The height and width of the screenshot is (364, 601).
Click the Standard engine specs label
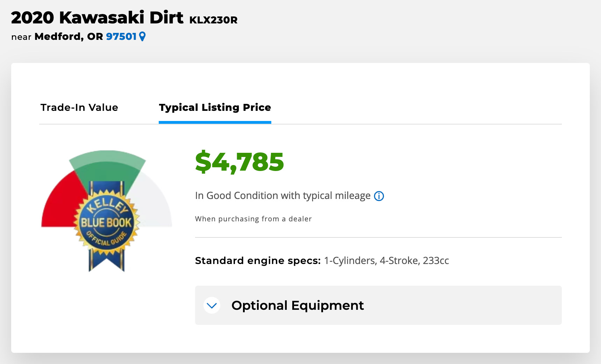click(258, 261)
